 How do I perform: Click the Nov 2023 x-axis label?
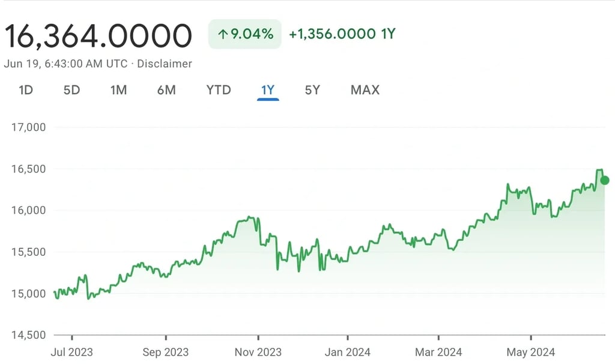pos(258,352)
